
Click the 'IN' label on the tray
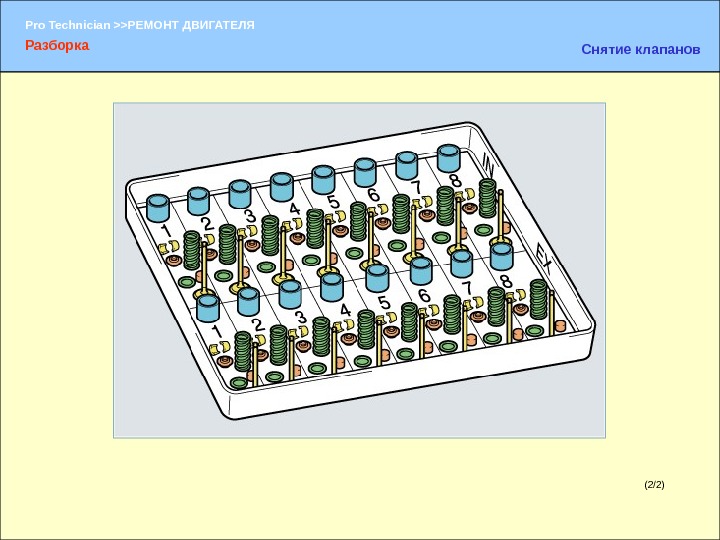click(488, 166)
